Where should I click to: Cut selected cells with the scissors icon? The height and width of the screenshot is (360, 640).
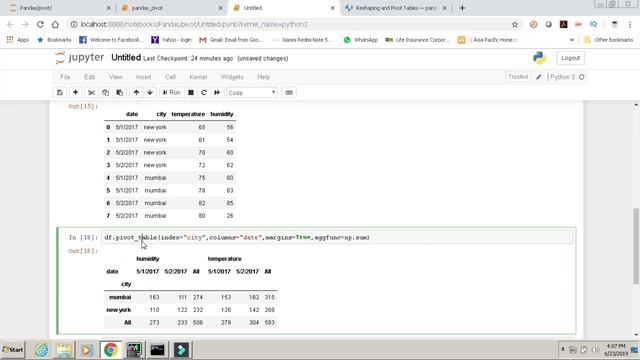(91, 93)
